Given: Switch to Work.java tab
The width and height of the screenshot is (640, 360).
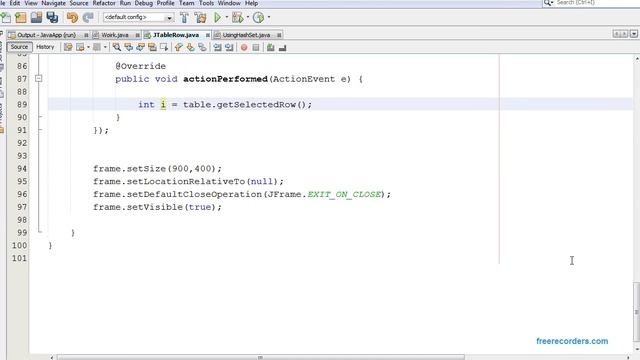Looking at the screenshot, I should coord(115,35).
